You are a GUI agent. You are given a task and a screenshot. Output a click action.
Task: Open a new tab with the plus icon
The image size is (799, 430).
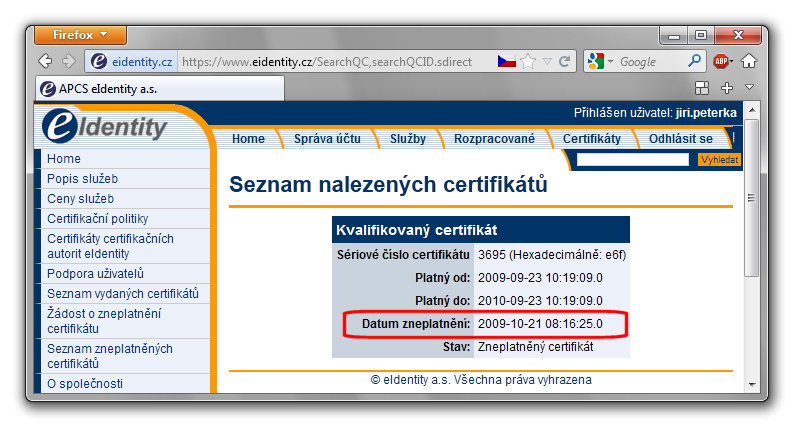[x=727, y=88]
